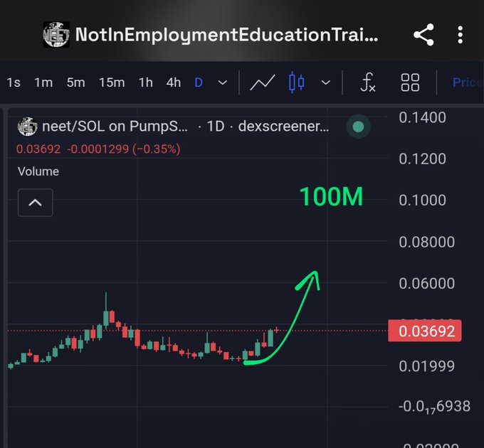This screenshot has height=448, width=484.
Task: Select the 1m timeframe
Action: coord(43,82)
